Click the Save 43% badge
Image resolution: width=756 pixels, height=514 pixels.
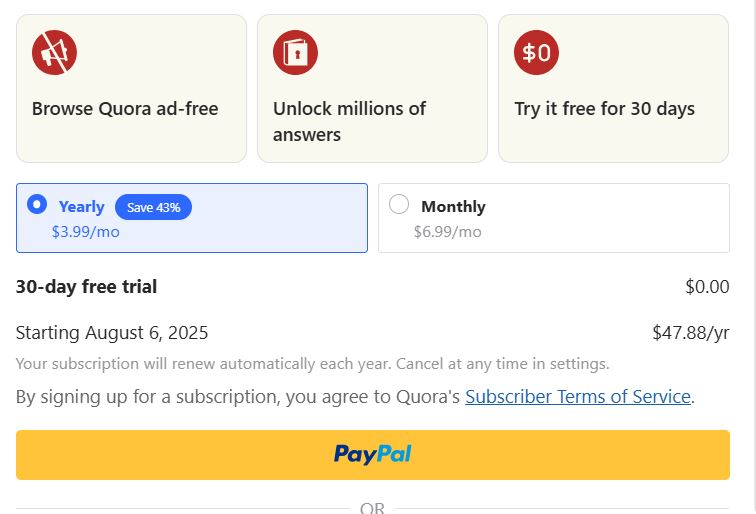[x=153, y=207]
